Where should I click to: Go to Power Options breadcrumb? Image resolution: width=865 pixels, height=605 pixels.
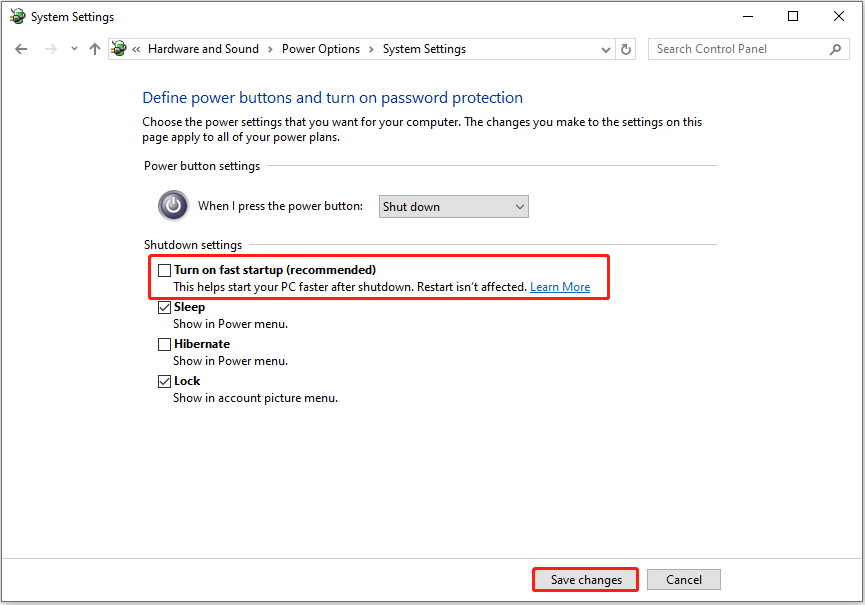320,48
